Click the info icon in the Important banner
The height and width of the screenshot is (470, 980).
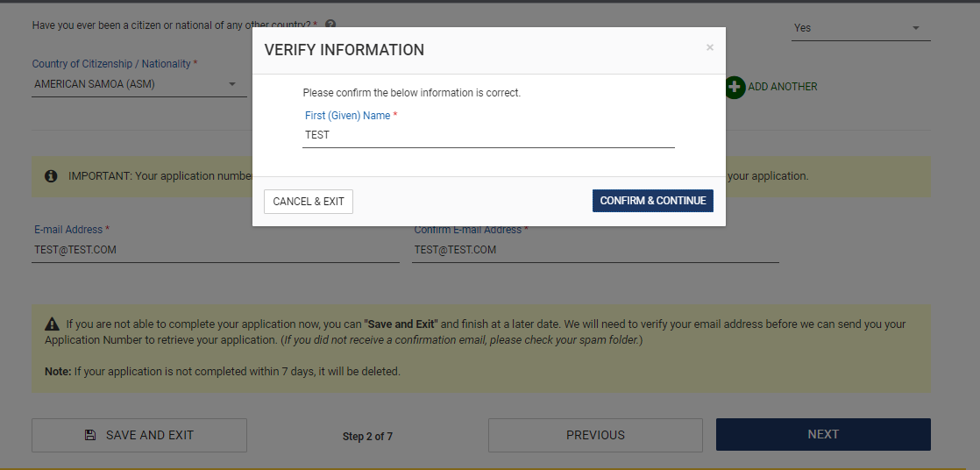tap(51, 176)
